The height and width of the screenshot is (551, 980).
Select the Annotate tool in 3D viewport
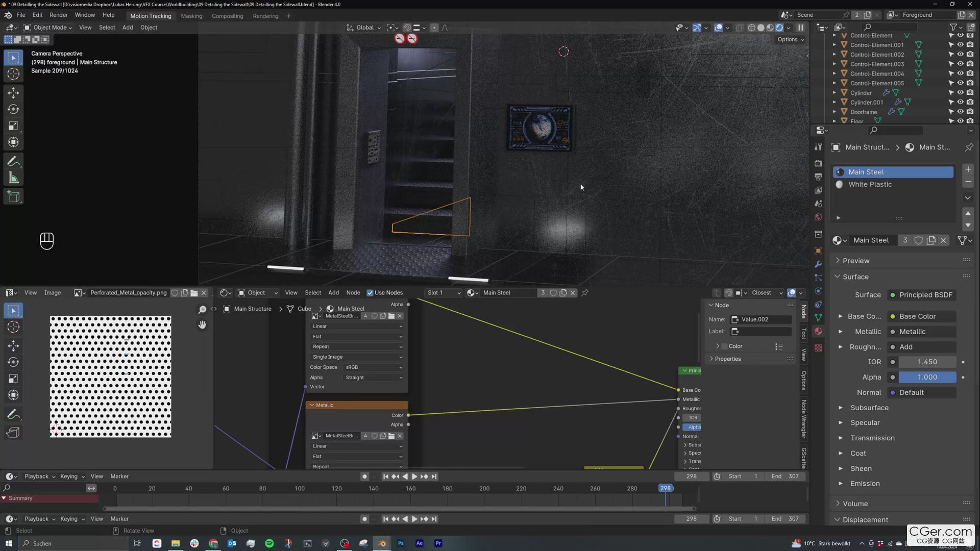click(13, 162)
